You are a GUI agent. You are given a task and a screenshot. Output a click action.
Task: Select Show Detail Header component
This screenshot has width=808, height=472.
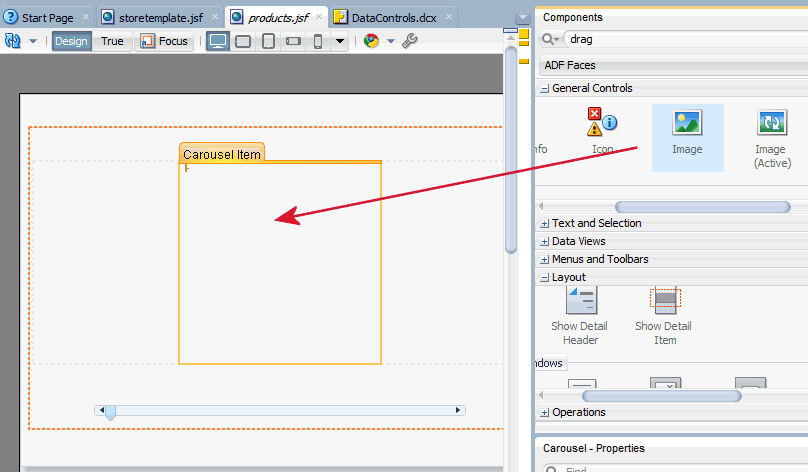tap(580, 316)
